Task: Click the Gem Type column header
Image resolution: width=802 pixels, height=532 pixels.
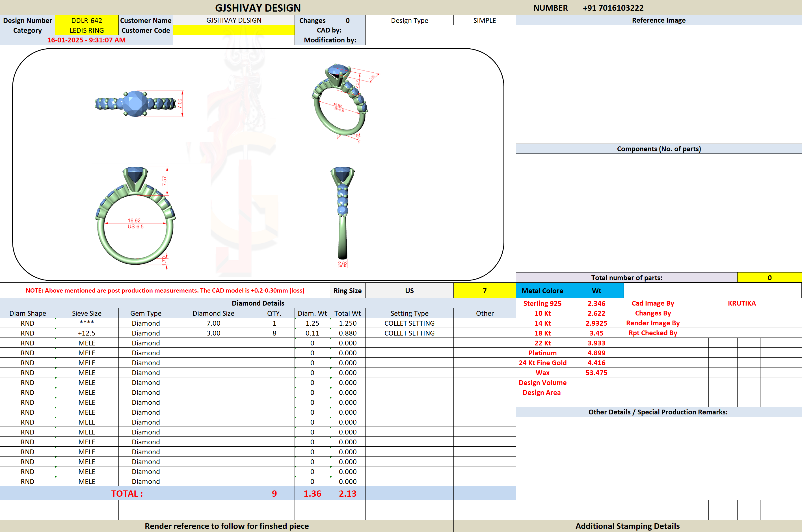Action: click(146, 313)
